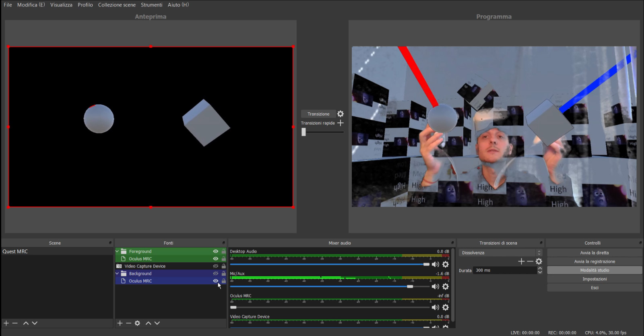This screenshot has width=644, height=336.
Task: Toggle Modalità studio button
Action: click(594, 270)
